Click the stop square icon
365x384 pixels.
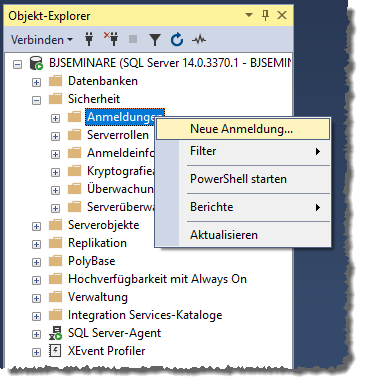point(133,39)
